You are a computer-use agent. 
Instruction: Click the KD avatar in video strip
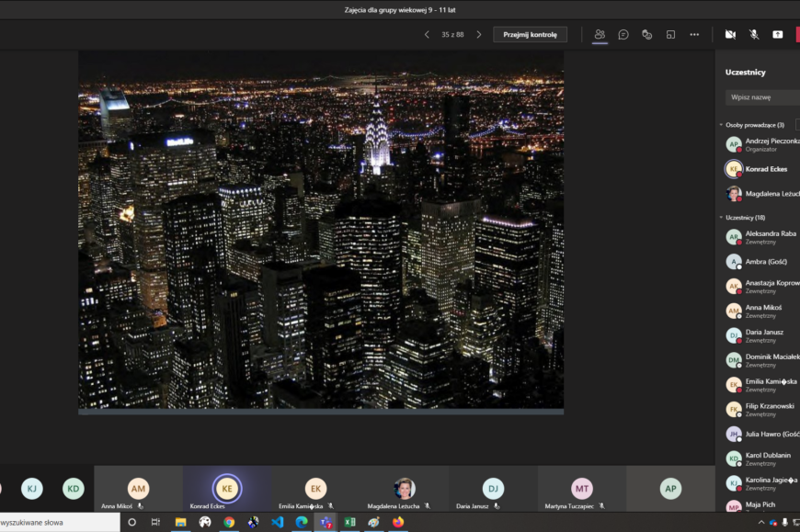click(x=74, y=489)
